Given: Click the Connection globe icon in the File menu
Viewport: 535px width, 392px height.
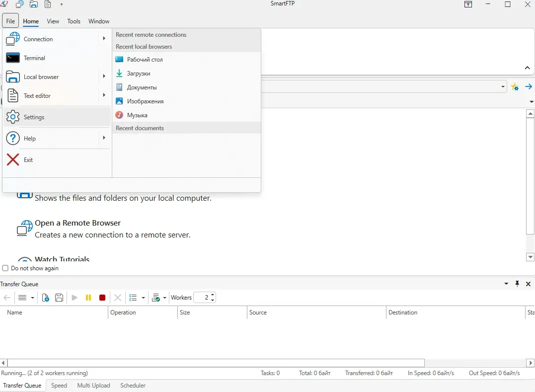Looking at the screenshot, I should [13, 39].
